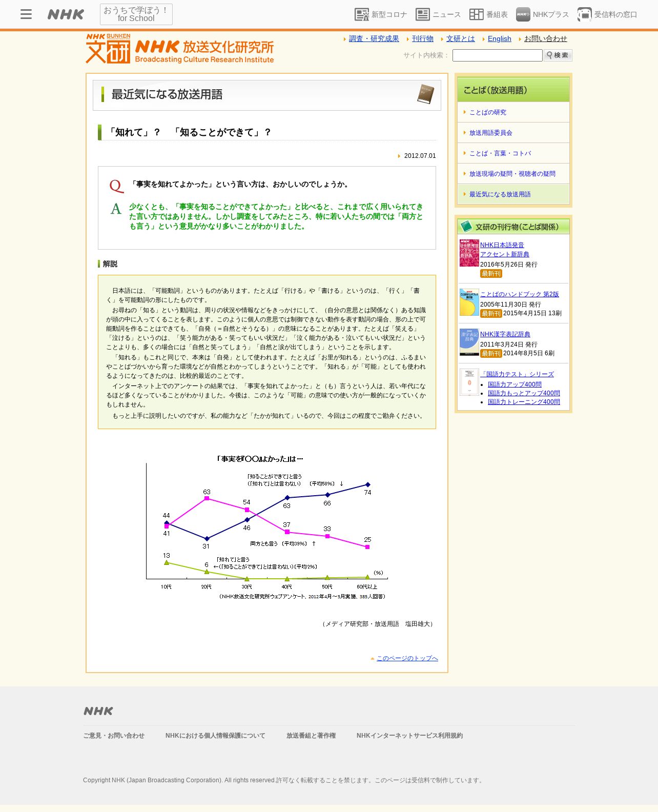Click the 新型コロナ icon
Screen dimensions: 658x812
pyautogui.click(x=362, y=14)
